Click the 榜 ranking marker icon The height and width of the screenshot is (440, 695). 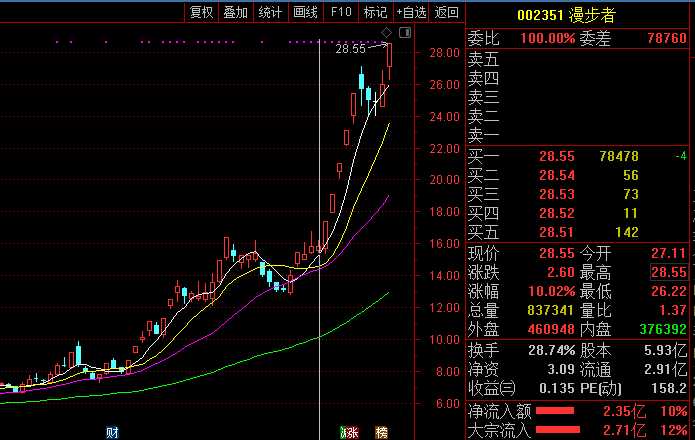[x=381, y=432]
